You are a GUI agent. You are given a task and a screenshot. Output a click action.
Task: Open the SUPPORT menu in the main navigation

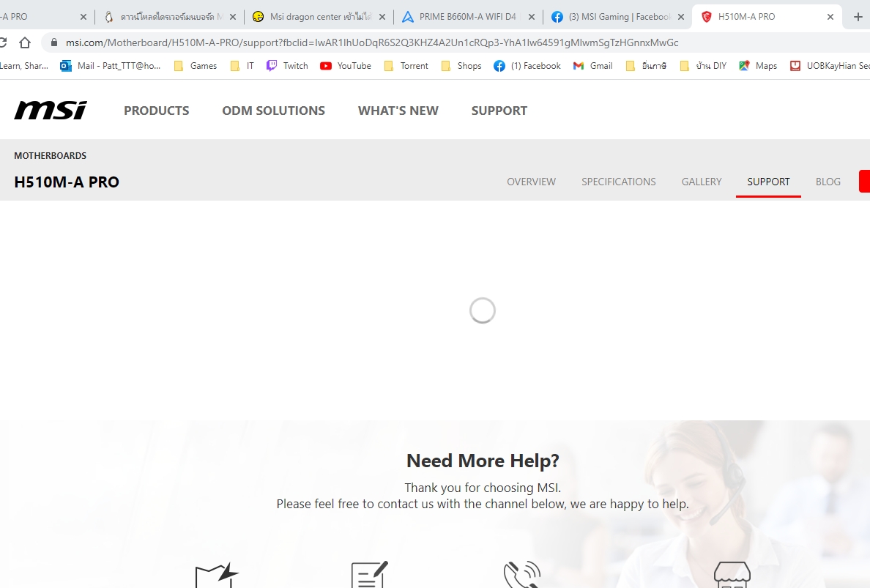tap(499, 111)
